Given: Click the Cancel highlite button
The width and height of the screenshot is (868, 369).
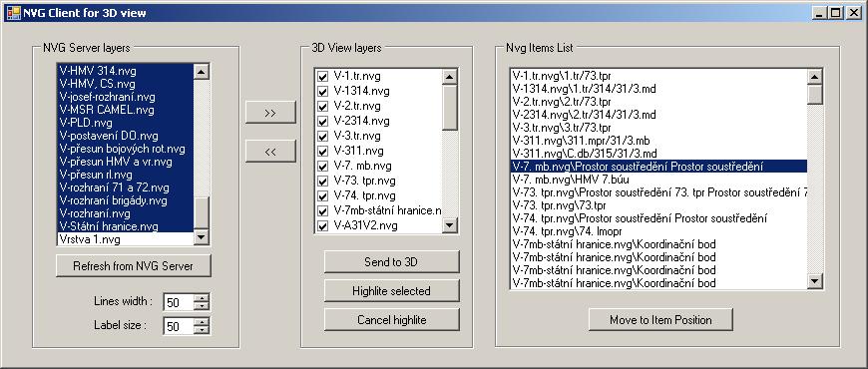Looking at the screenshot, I should tap(391, 320).
